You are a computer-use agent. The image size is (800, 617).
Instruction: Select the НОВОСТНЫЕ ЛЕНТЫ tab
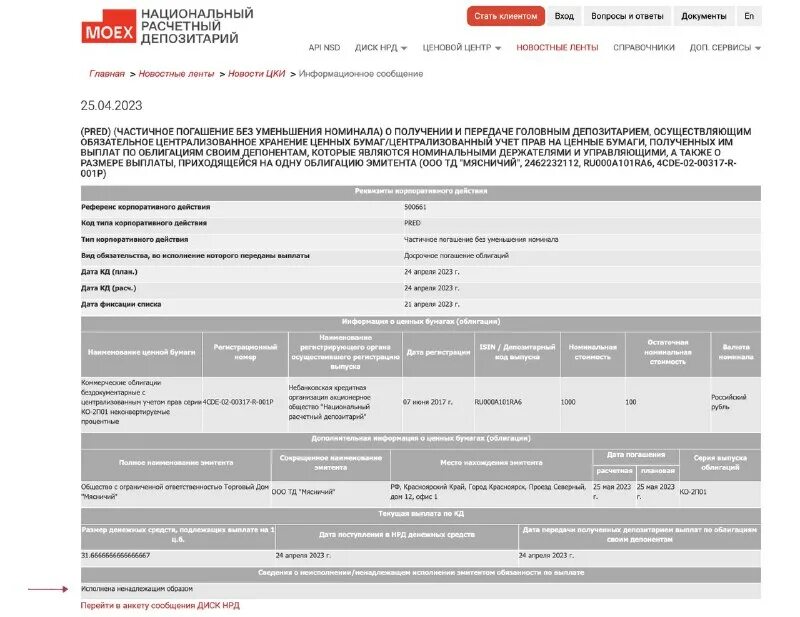click(x=557, y=46)
